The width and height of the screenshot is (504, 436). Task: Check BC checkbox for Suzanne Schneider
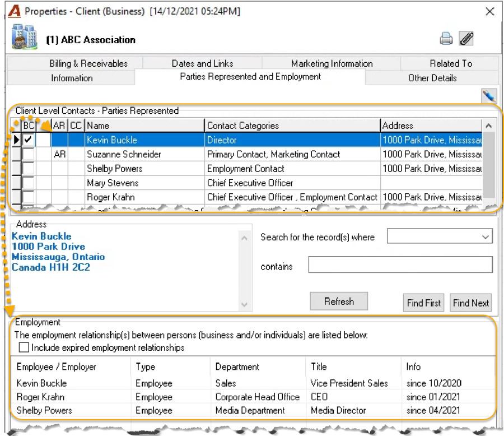tap(29, 154)
